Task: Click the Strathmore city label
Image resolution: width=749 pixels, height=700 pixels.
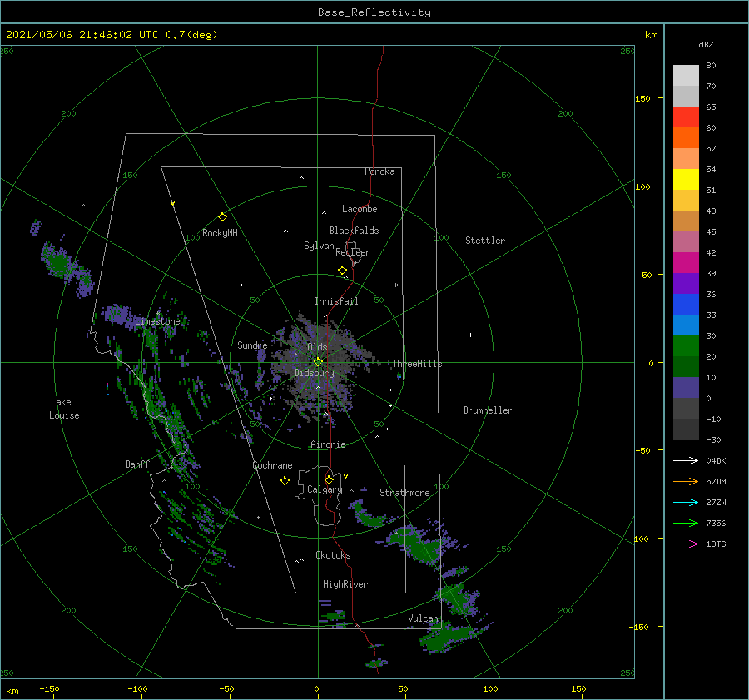Action: pos(404,493)
